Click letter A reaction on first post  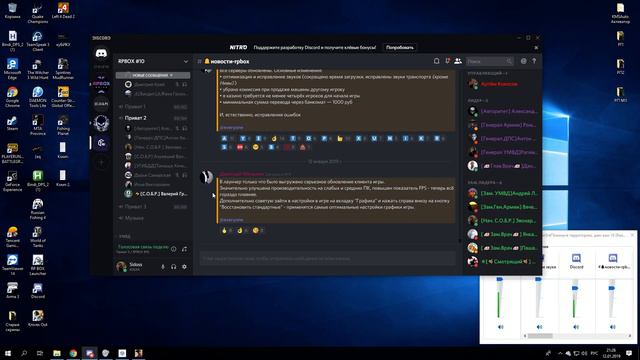pyautogui.click(x=227, y=138)
